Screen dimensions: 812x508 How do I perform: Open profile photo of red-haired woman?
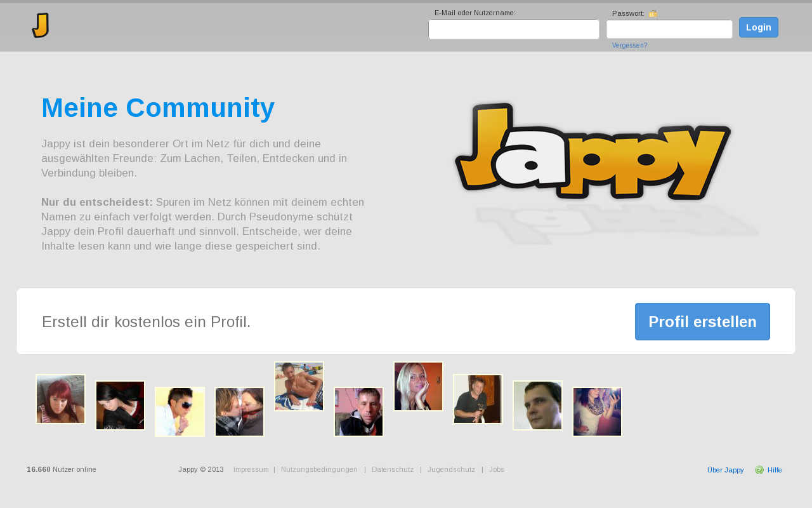click(60, 399)
